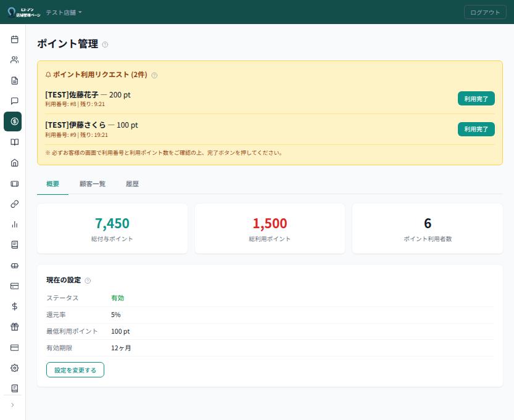
Task: Click the ログアウト button
Action: tap(485, 12)
